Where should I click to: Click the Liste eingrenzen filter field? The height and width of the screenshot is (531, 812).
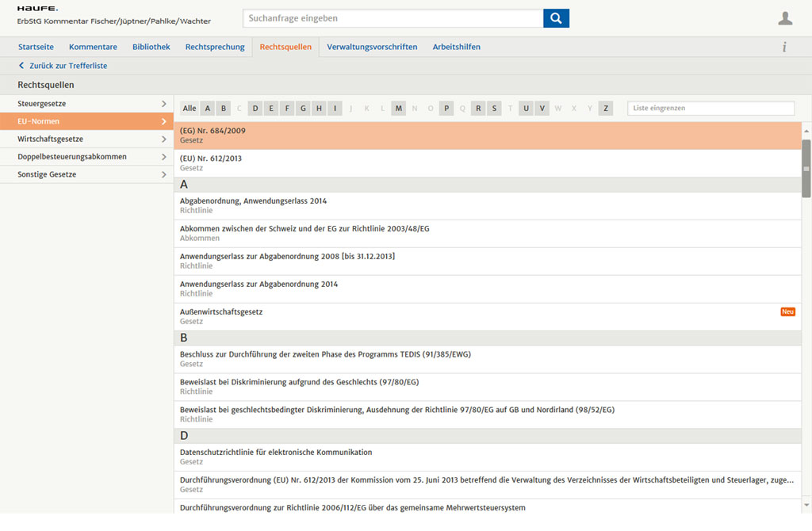pyautogui.click(x=711, y=108)
